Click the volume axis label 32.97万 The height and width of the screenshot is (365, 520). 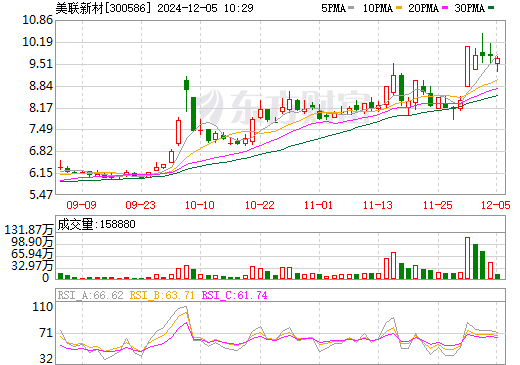pos(32,266)
